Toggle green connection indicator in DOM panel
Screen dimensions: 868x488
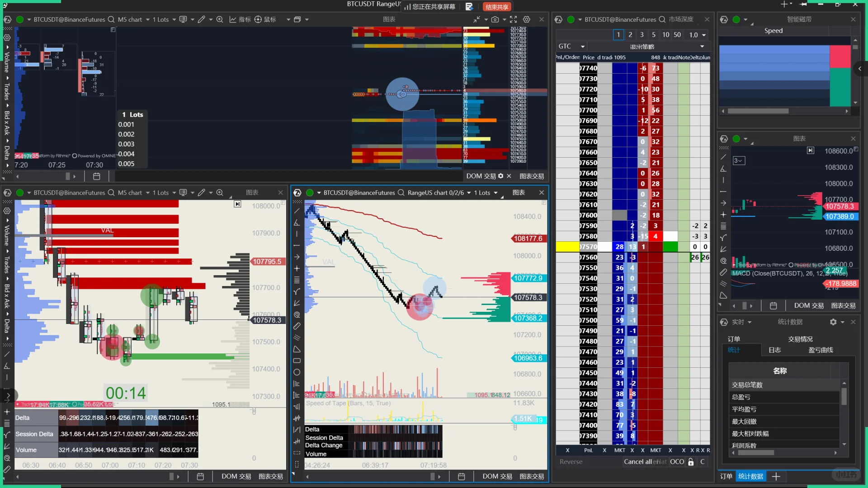(x=571, y=19)
